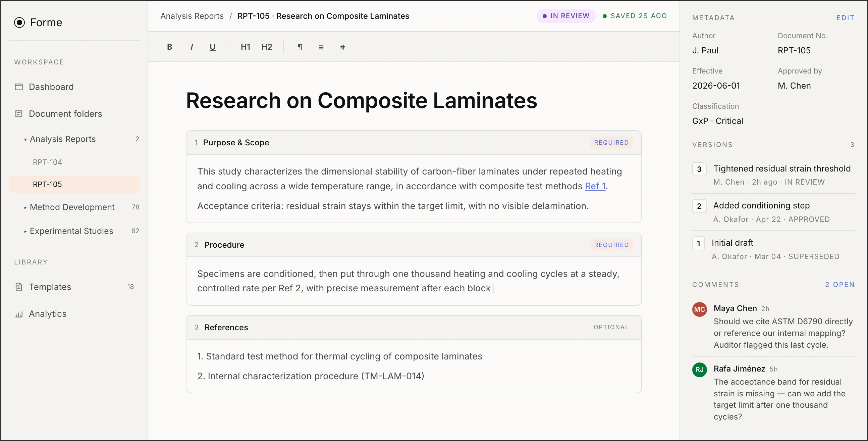Click REQUIRED badge on Purpose & Scope
This screenshot has width=868, height=441.
click(x=611, y=143)
